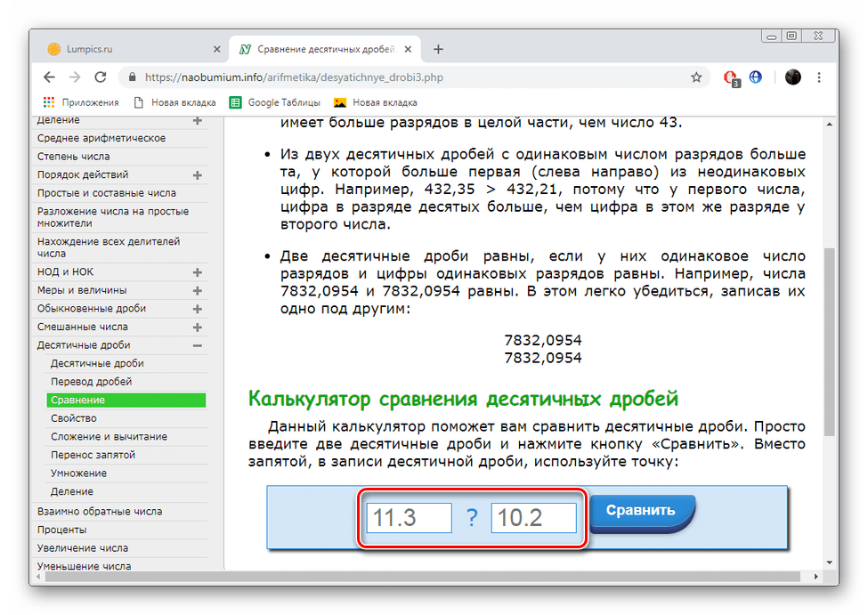
Task: Click the vertical scrollbar thumb
Action: point(829,342)
